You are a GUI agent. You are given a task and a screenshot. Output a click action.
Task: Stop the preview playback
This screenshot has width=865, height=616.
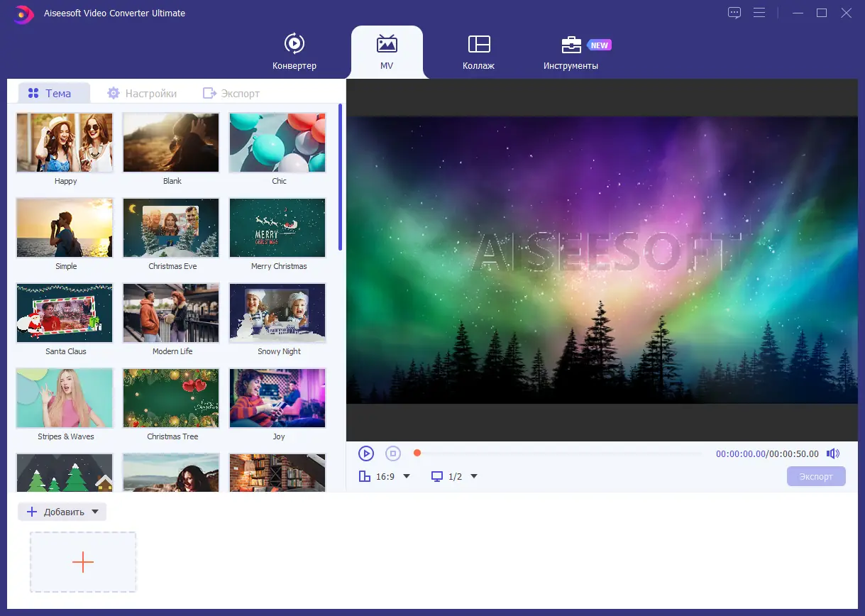tap(393, 453)
